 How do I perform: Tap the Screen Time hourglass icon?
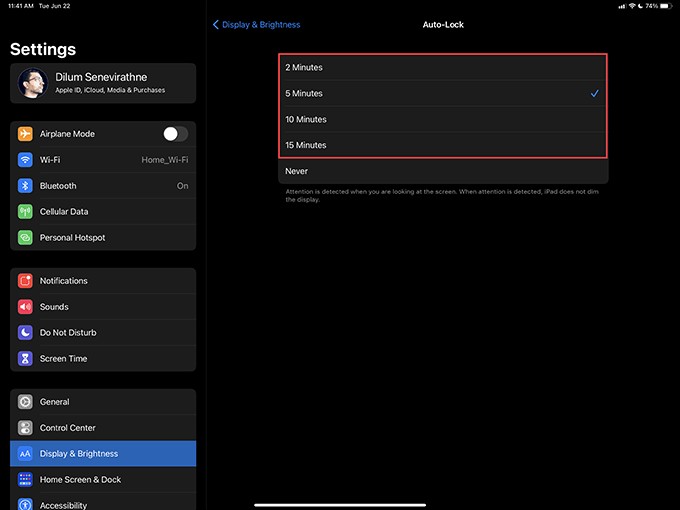pos(25,359)
